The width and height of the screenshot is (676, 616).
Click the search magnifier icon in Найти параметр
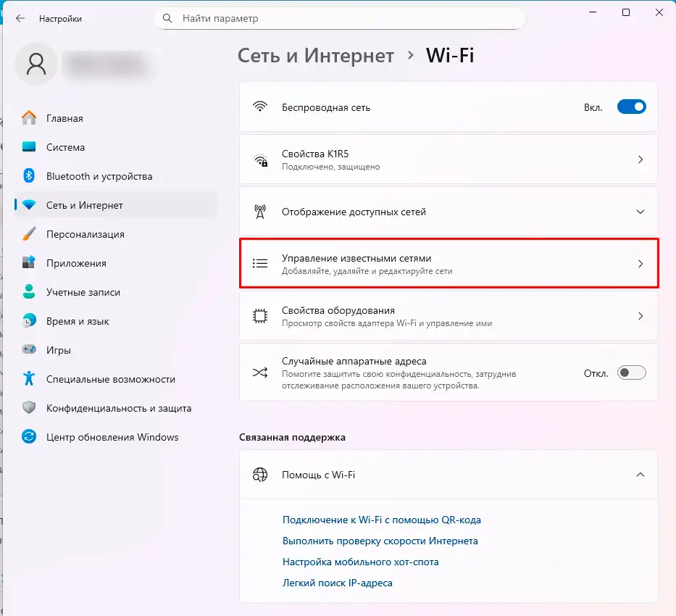click(167, 18)
